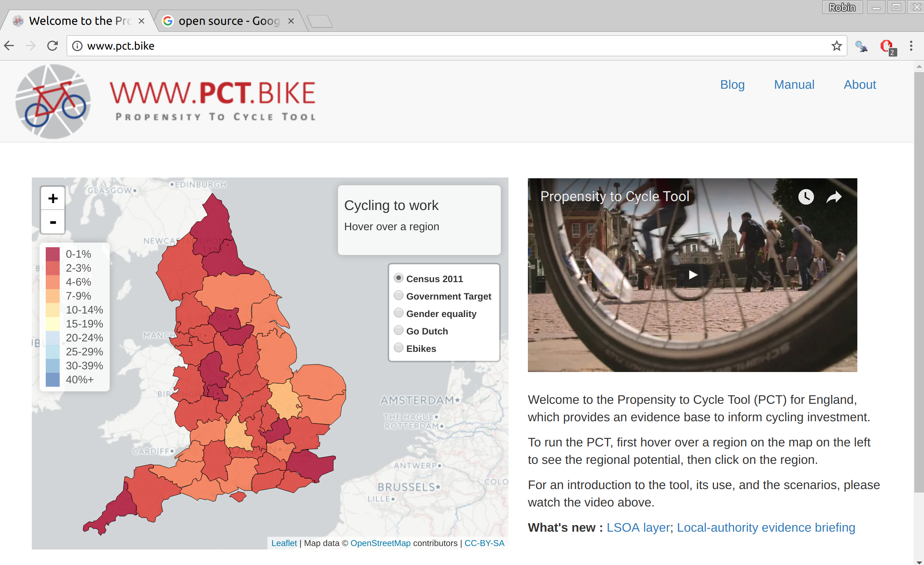
Task: Reload the page with the refresh icon
Action: (52, 46)
